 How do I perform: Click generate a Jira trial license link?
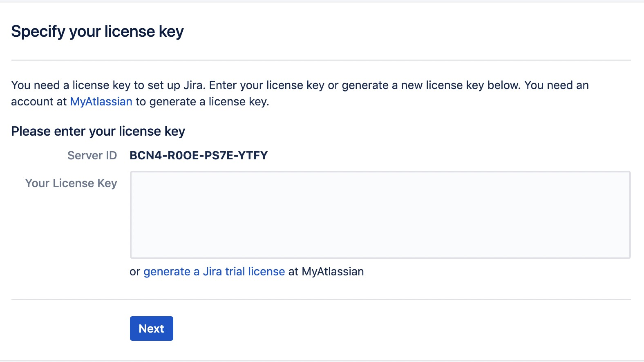tap(214, 272)
